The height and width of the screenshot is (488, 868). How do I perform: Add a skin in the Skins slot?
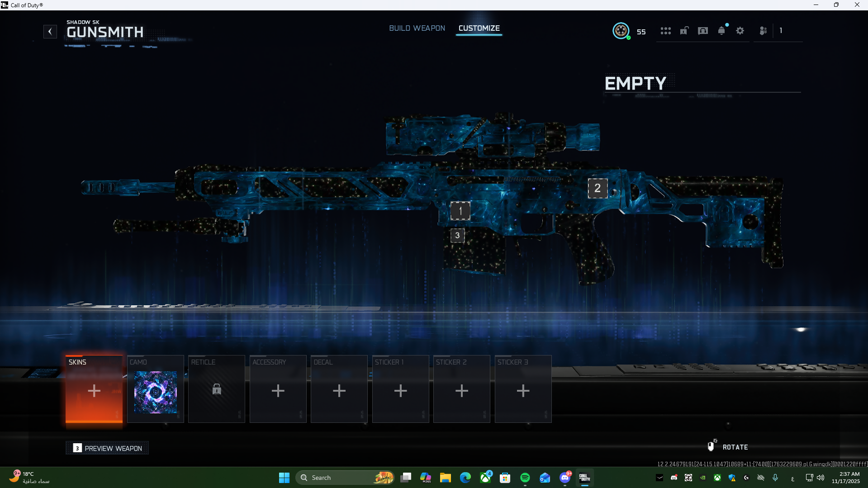94,389
